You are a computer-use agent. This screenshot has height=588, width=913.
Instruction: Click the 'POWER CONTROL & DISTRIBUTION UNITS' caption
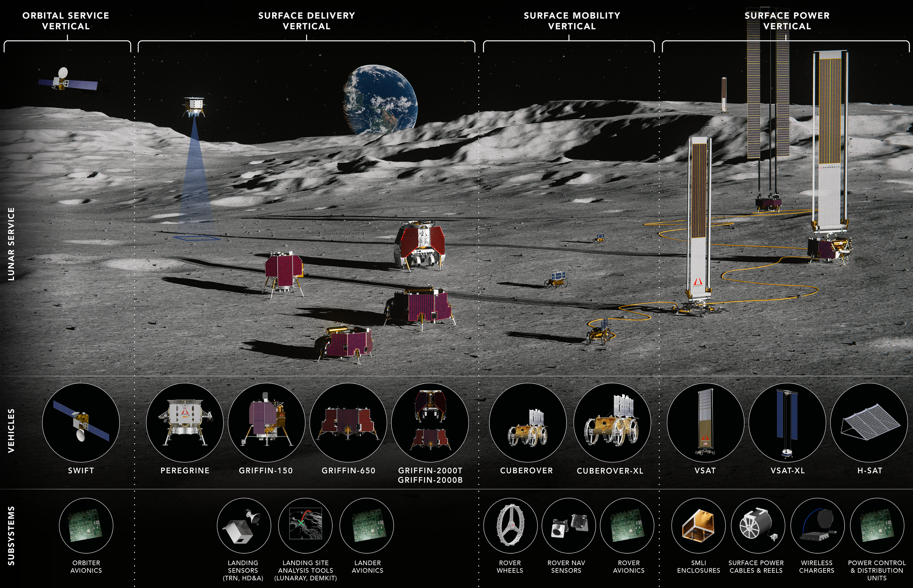point(877,570)
